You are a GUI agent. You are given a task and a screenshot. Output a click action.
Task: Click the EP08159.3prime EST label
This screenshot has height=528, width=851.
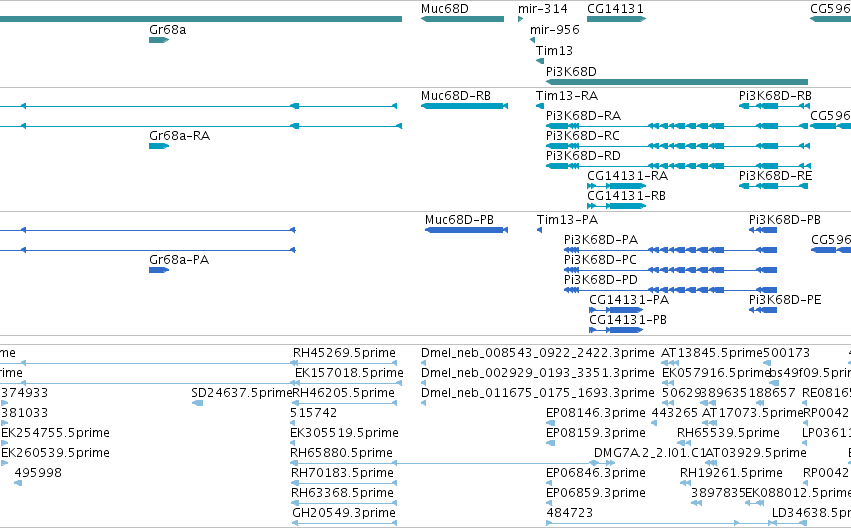coord(596,433)
